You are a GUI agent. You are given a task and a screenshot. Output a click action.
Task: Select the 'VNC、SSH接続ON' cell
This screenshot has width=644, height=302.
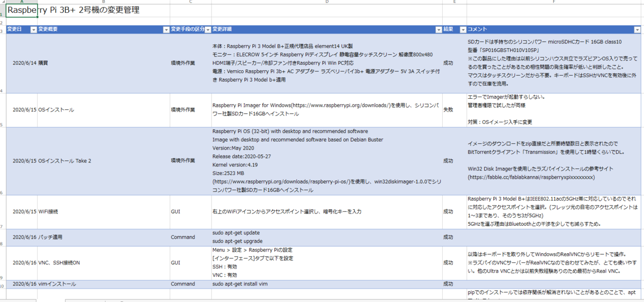[x=104, y=263]
